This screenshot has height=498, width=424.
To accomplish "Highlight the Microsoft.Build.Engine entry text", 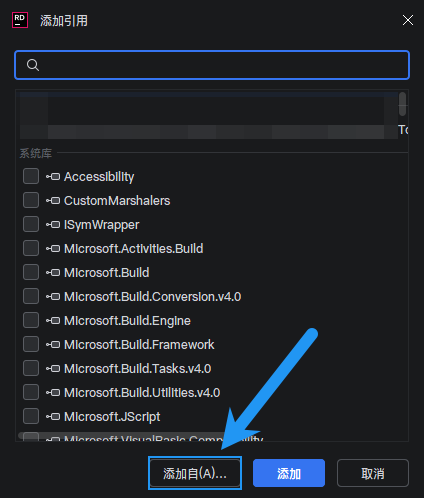I will click(127, 321).
